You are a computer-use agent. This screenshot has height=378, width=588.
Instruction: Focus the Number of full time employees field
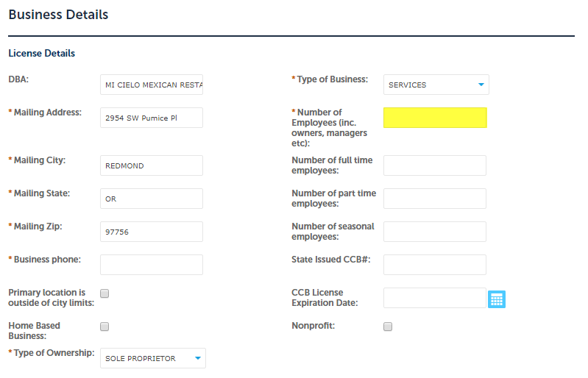(435, 165)
